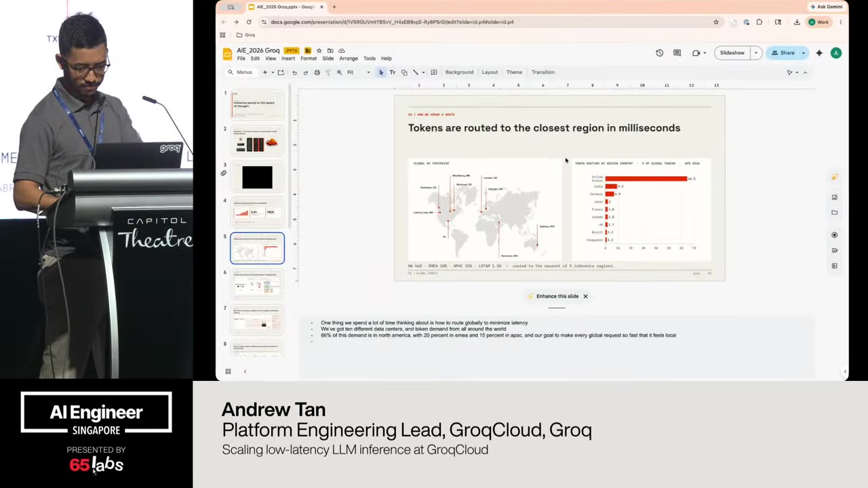This screenshot has height=488, width=868.
Task: Collapse the toolbar with the up chevron
Action: tap(805, 73)
